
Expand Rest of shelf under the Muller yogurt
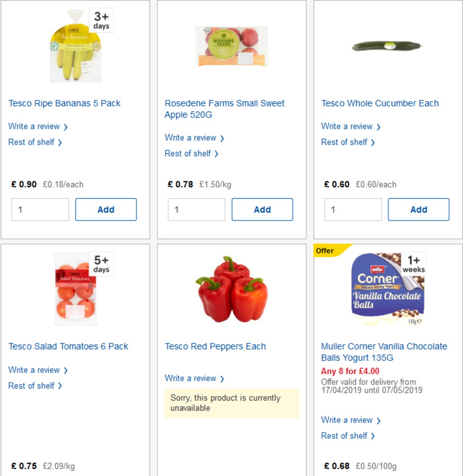coord(345,435)
